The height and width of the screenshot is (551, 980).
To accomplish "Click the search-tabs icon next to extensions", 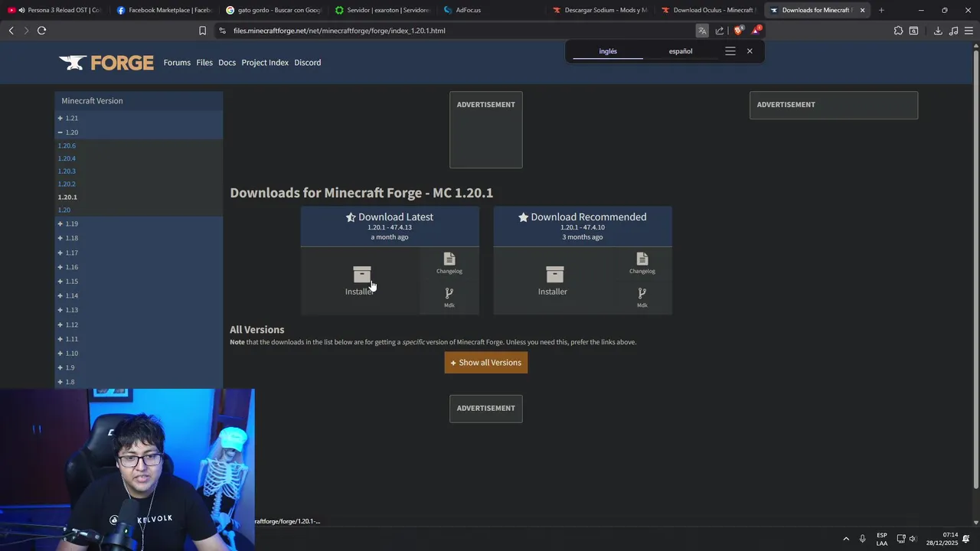I will (913, 31).
